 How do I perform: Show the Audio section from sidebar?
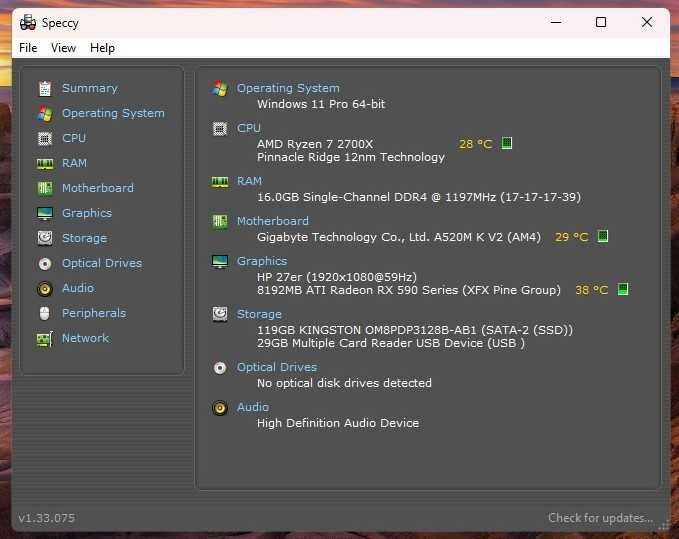tap(78, 288)
